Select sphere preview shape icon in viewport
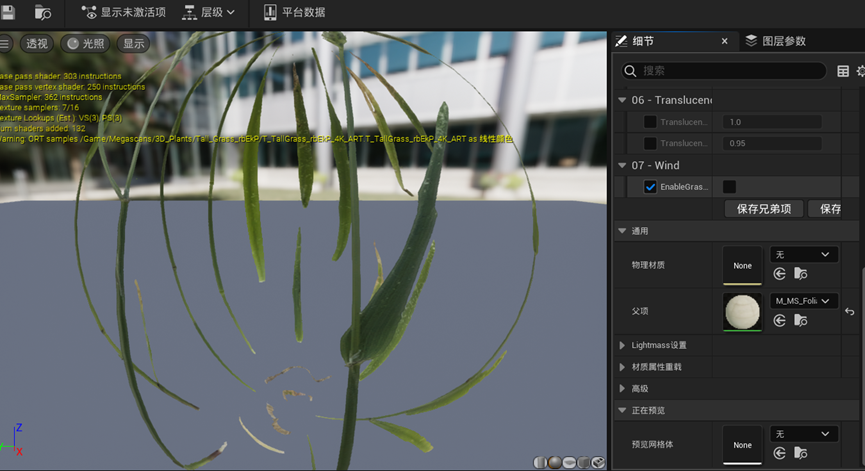Viewport: 865px width, 471px height. (554, 462)
